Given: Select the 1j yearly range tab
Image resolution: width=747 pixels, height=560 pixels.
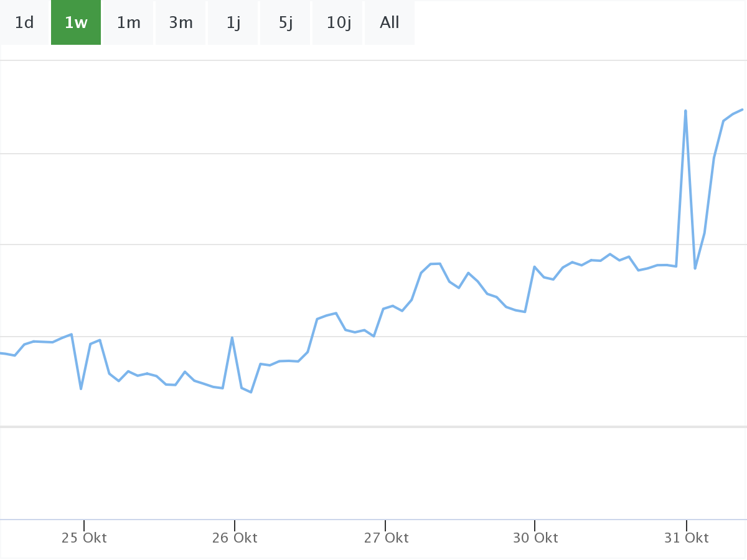Looking at the screenshot, I should (x=233, y=23).
